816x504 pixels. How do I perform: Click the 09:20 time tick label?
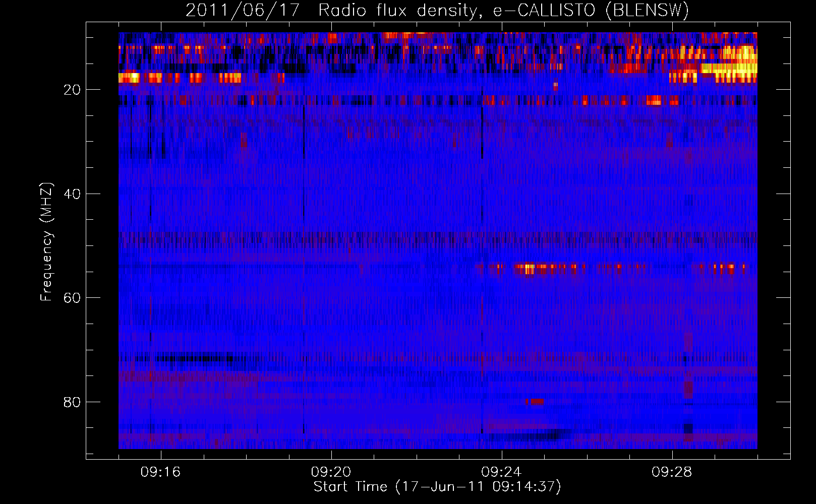[x=331, y=472]
